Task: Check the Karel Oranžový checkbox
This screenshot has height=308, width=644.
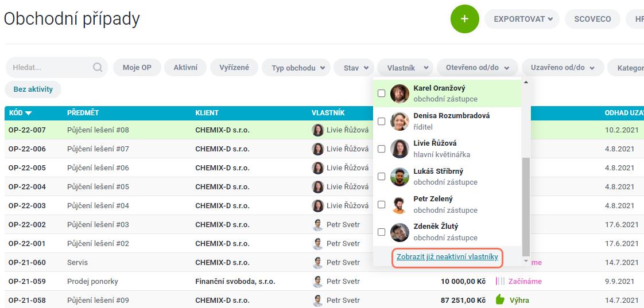Action: [381, 93]
